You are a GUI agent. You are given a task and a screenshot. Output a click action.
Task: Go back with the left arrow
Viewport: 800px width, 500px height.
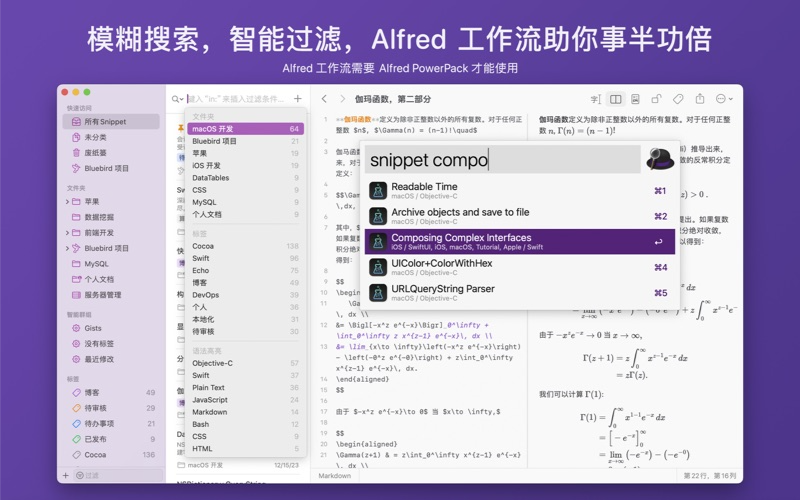point(324,98)
